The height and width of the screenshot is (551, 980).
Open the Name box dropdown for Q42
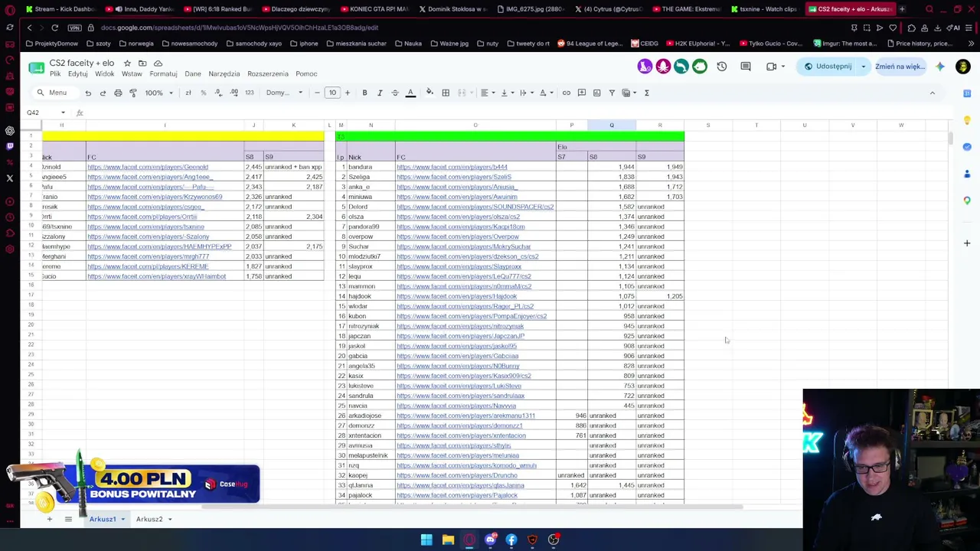point(63,112)
